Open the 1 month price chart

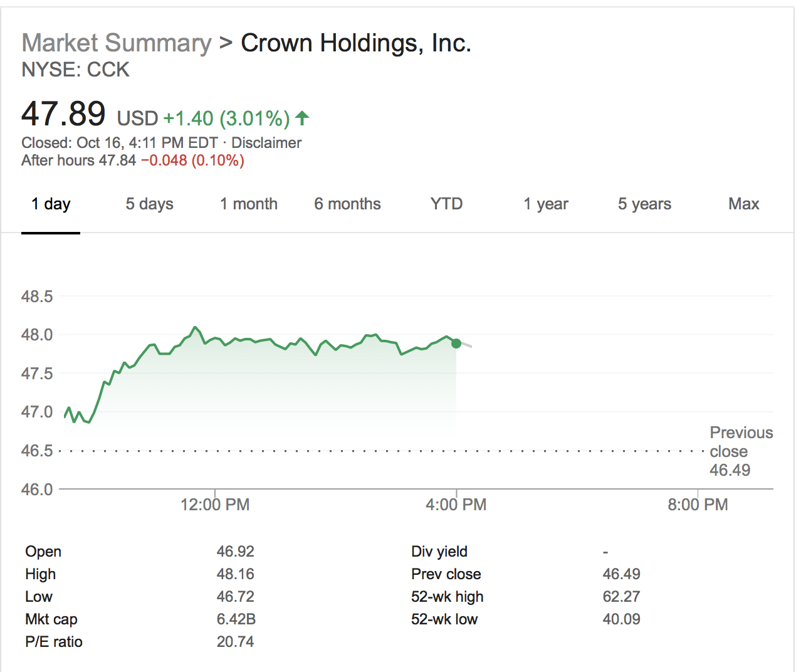(x=248, y=204)
